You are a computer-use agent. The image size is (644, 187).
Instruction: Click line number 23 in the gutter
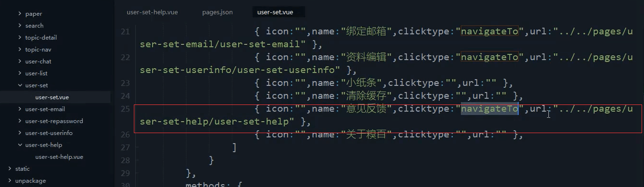pyautogui.click(x=125, y=83)
